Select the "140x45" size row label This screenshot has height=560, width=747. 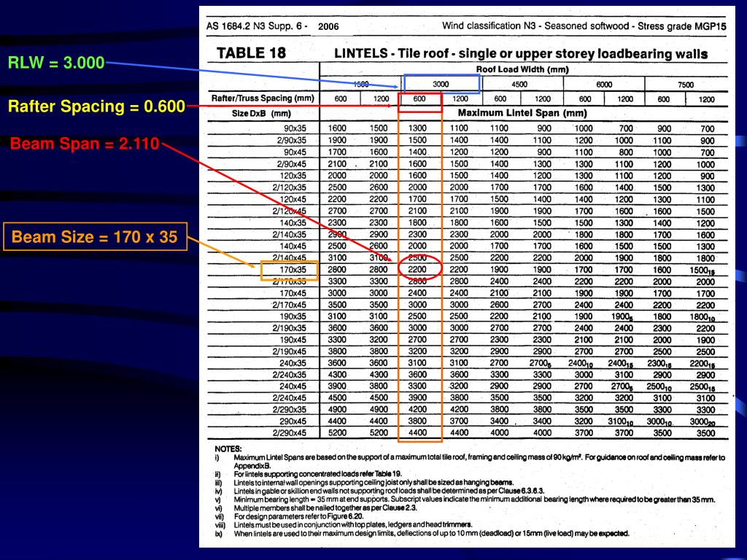(x=293, y=246)
